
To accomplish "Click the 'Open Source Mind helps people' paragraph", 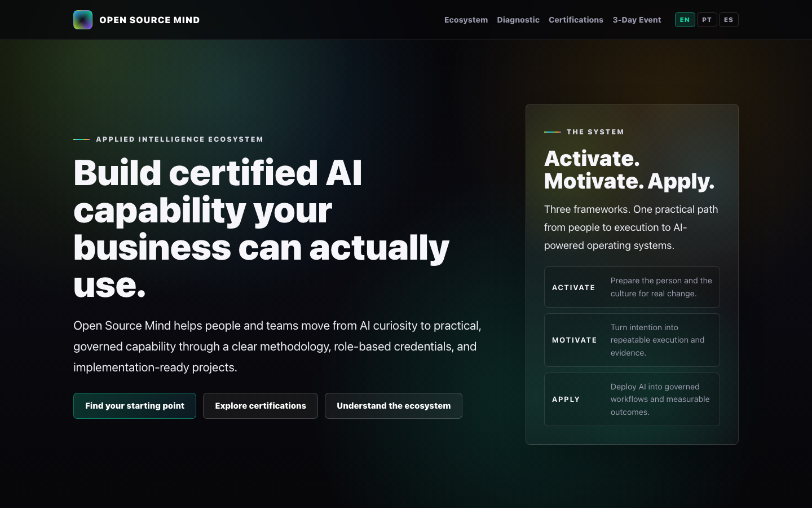I will (277, 347).
